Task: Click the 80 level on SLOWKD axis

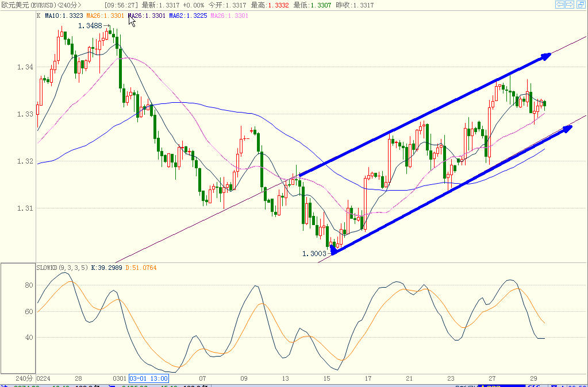Action: coord(29,285)
